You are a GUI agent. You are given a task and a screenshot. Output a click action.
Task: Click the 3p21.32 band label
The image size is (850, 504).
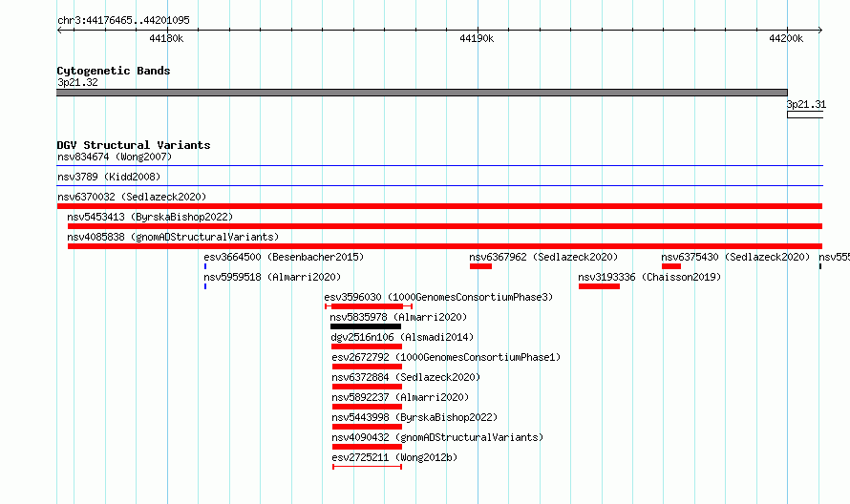click(x=77, y=82)
